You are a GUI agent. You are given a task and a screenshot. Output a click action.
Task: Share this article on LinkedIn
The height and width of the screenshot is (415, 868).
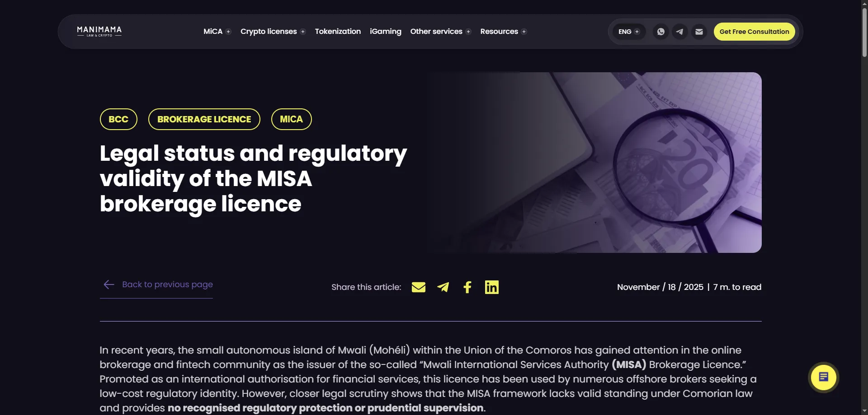pos(492,287)
